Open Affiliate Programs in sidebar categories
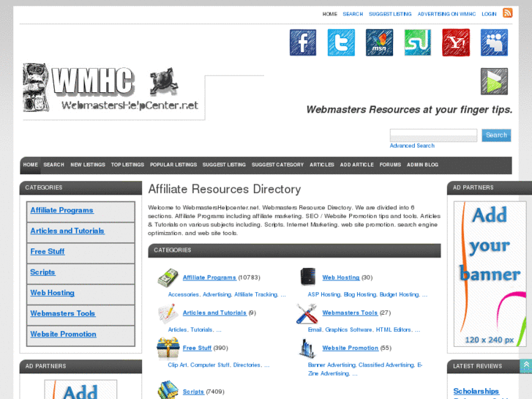This screenshot has height=399, width=532. [61, 210]
